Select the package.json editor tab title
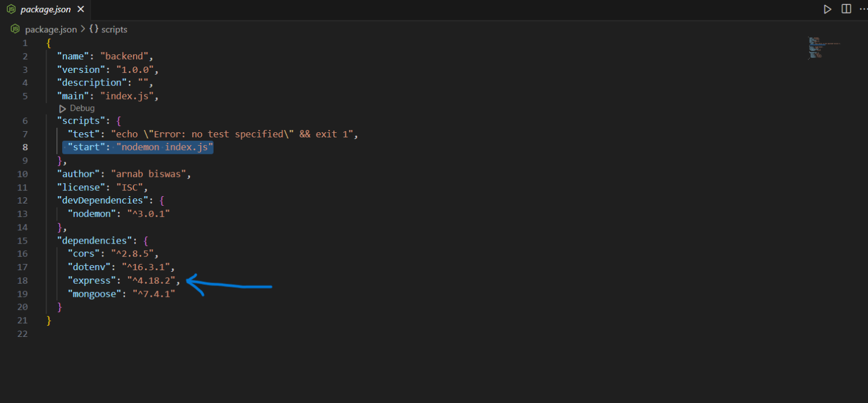 click(x=45, y=10)
